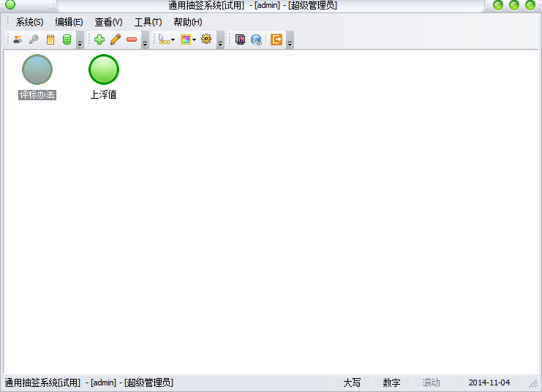Expand overflow of the users toolbar group

pyautogui.click(x=80, y=40)
